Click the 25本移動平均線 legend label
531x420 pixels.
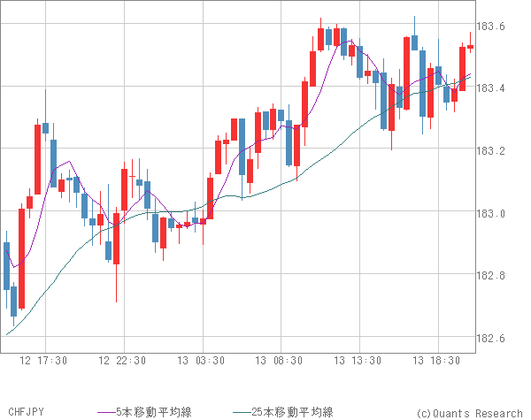pyautogui.click(x=292, y=412)
